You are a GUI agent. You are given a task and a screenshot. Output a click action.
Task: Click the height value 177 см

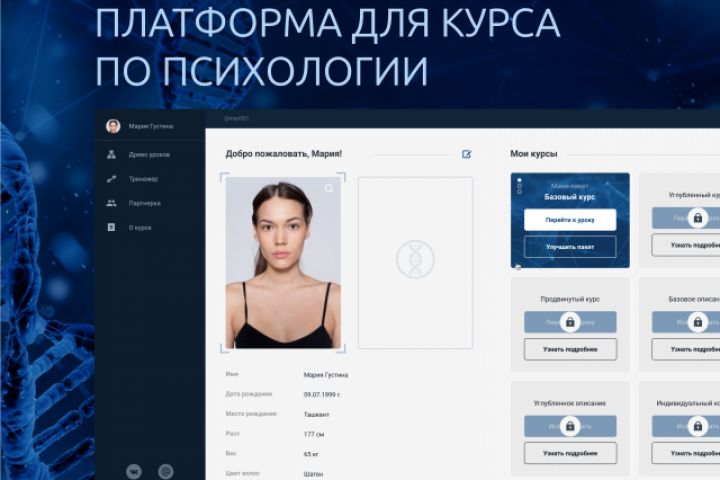tap(314, 435)
